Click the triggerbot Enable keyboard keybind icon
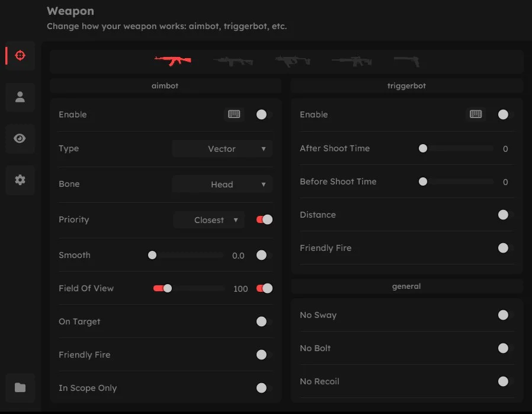This screenshot has height=414, width=532. [476, 114]
